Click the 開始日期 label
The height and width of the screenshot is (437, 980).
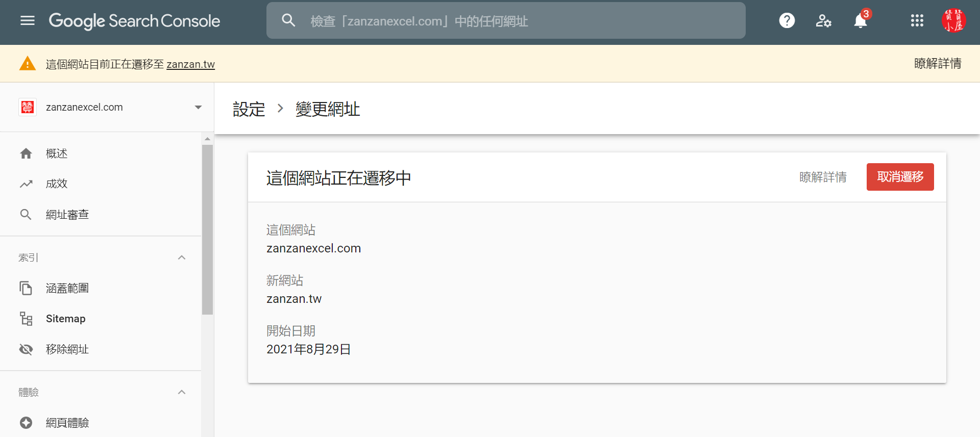pyautogui.click(x=291, y=331)
